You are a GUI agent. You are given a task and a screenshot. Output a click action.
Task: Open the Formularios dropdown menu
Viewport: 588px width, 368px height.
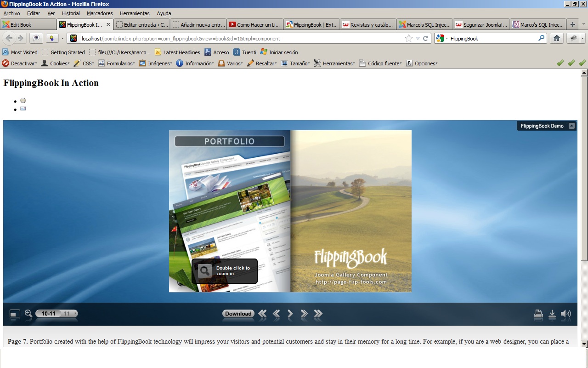117,63
